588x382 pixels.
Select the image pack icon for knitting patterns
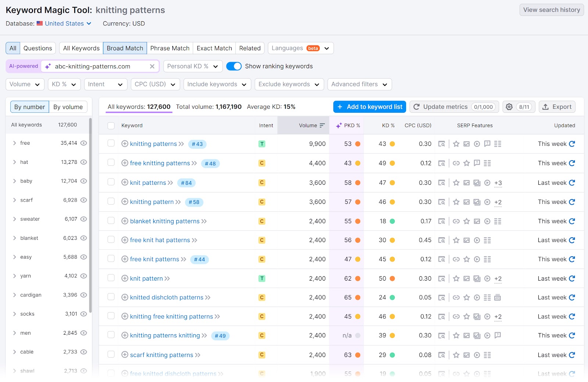(x=466, y=144)
